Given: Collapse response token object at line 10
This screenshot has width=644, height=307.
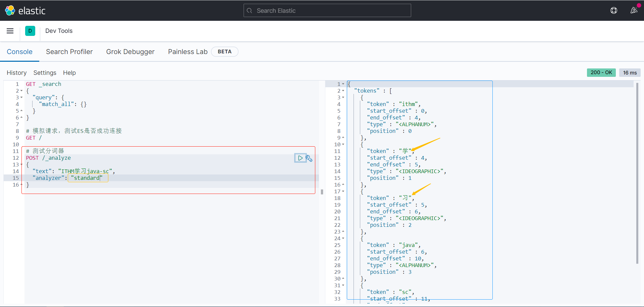Looking at the screenshot, I should 343,145.
